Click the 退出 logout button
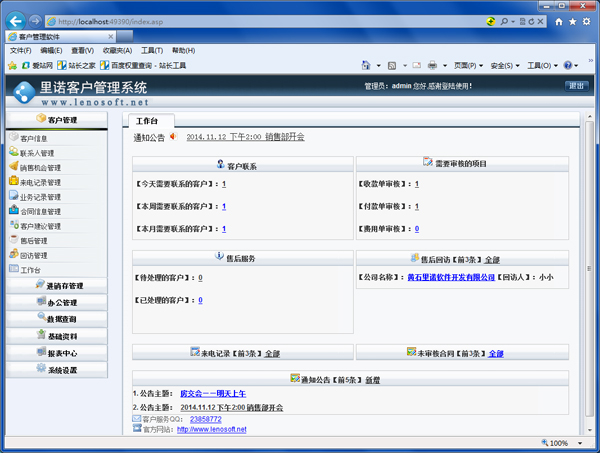 click(576, 86)
